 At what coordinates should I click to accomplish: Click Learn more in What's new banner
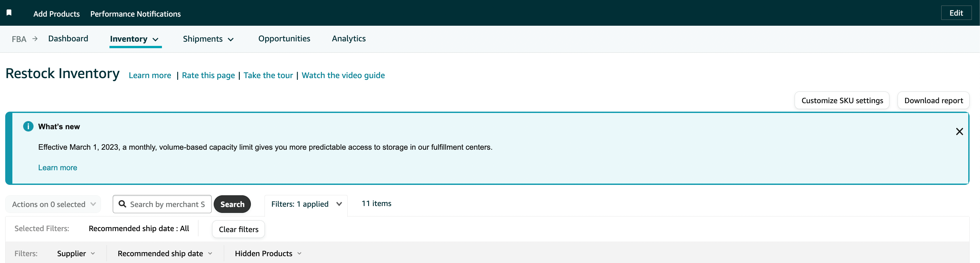click(57, 168)
